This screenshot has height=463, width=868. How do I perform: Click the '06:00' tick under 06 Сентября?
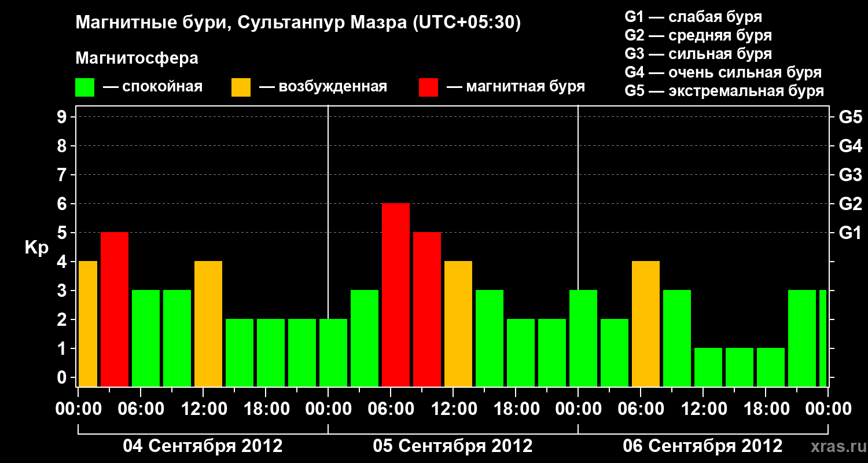click(641, 409)
